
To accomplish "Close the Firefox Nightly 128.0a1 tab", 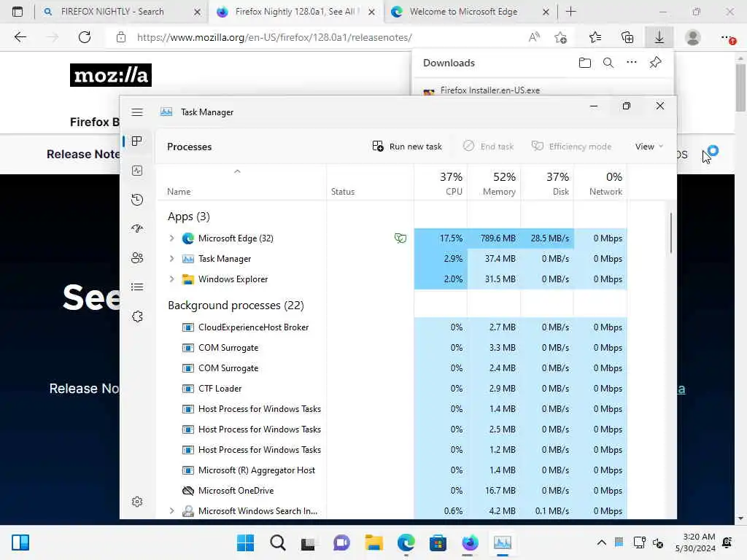I will 371,12.
